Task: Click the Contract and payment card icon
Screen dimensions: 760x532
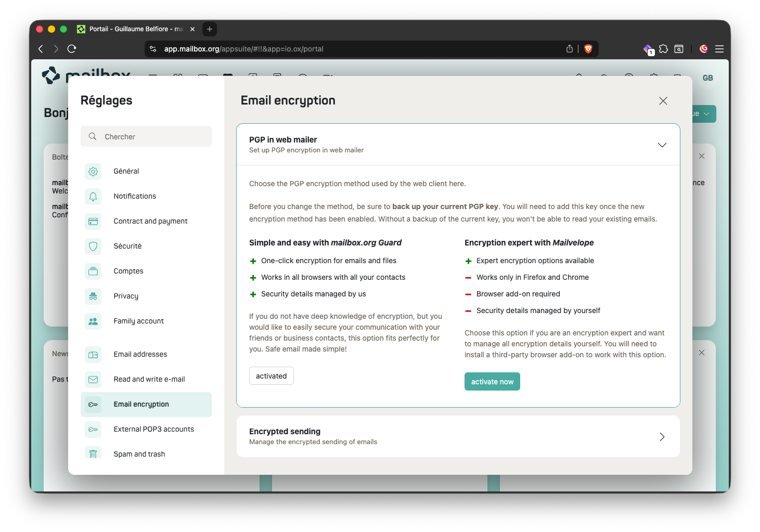Action: (x=93, y=221)
